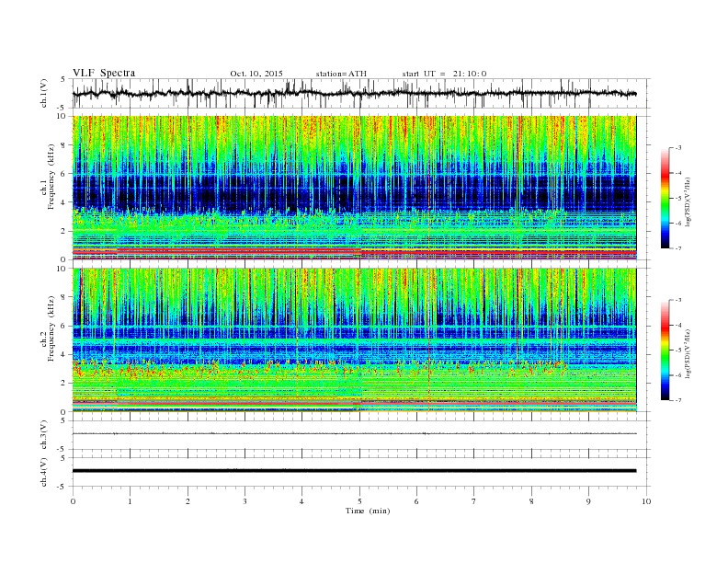Click the ch.3 voltage waveform trace
The width and height of the screenshot is (728, 563).
pos(354,434)
